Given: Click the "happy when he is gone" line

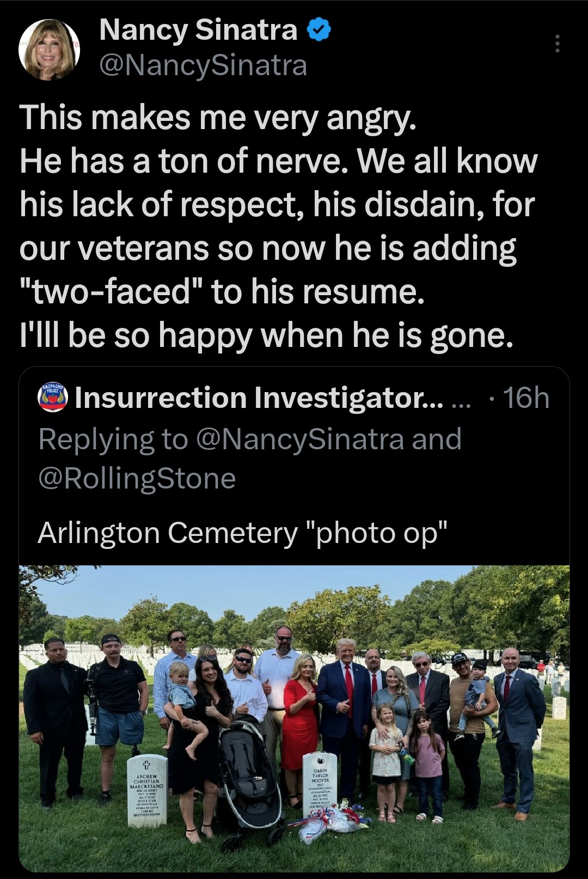Looking at the screenshot, I should pyautogui.click(x=335, y=335).
